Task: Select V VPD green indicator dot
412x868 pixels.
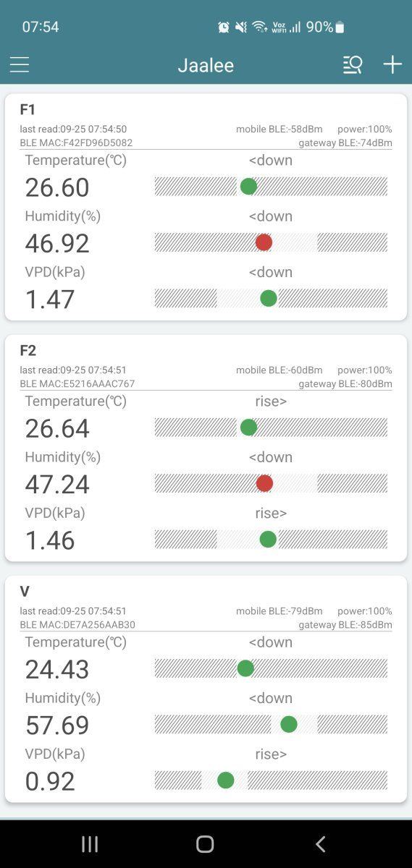Action: click(x=225, y=780)
